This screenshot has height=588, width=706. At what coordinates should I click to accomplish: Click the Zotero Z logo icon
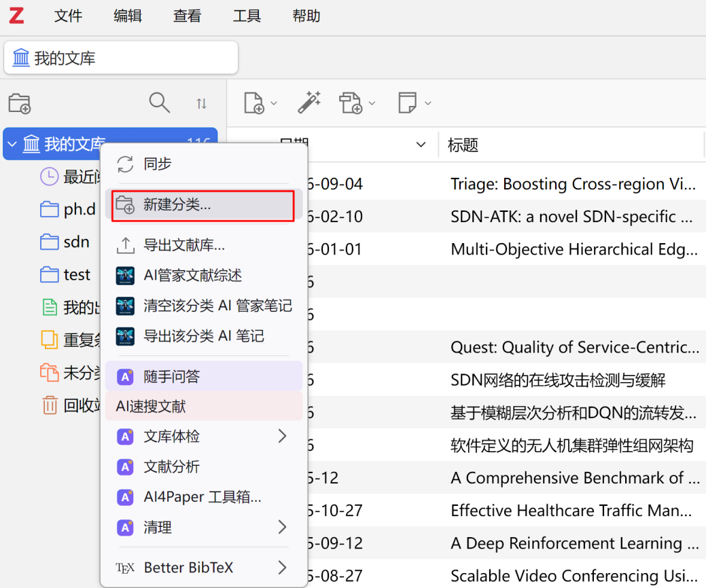coord(16,16)
